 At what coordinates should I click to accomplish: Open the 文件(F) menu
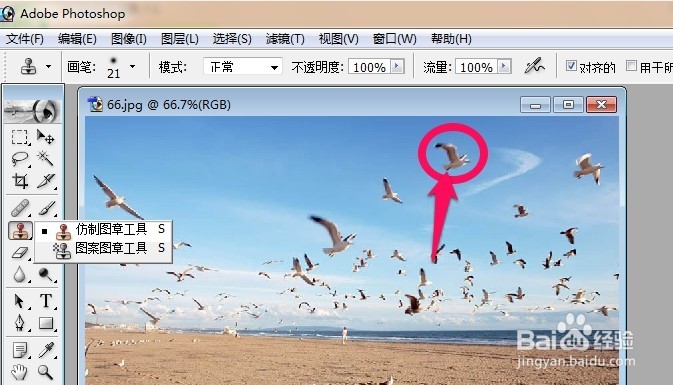[x=25, y=39]
